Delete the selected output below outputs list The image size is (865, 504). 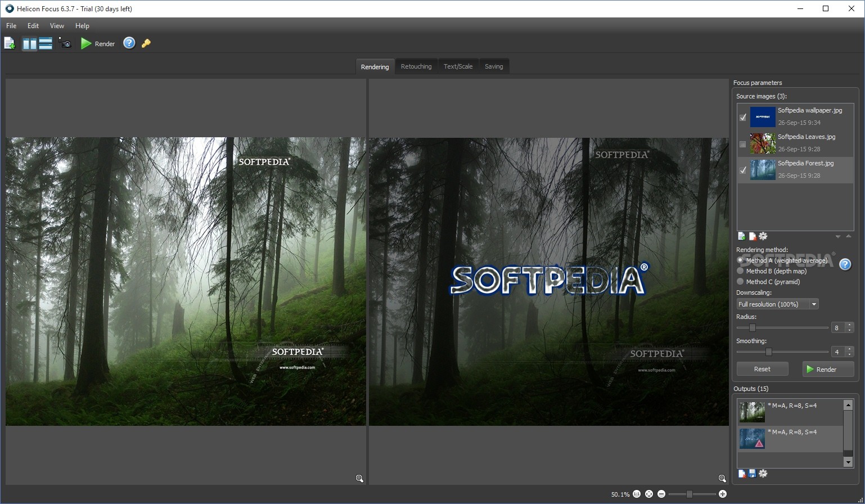742,474
